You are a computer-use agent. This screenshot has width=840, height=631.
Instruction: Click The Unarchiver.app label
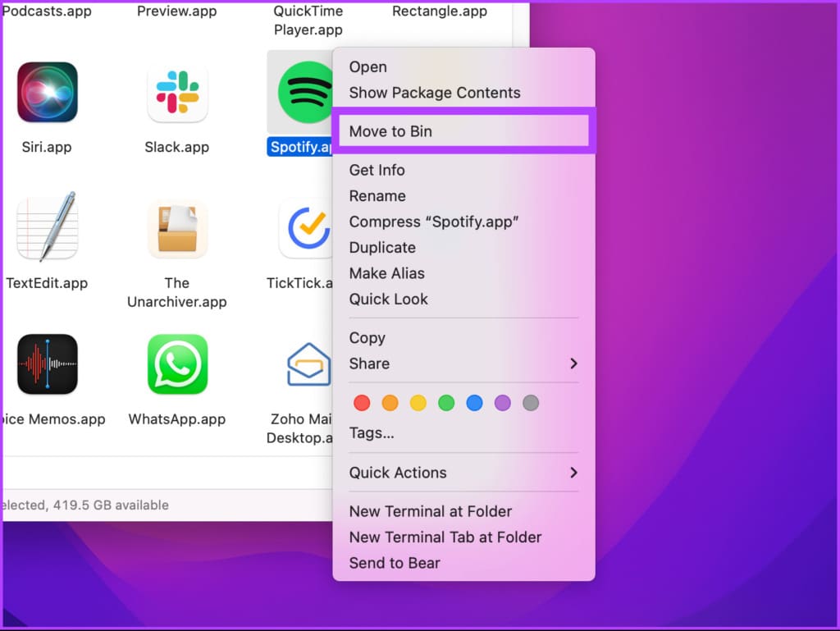177,292
